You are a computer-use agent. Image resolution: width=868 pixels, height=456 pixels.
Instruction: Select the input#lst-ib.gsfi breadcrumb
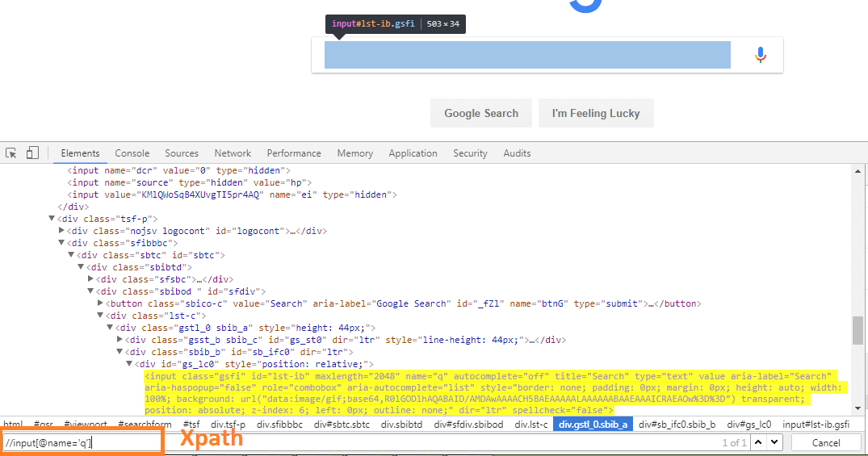[816, 425]
